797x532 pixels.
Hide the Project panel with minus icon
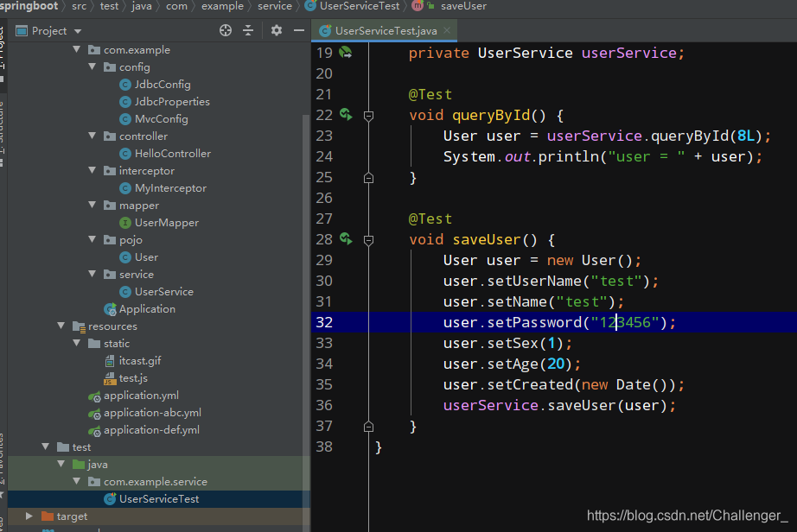click(x=299, y=30)
